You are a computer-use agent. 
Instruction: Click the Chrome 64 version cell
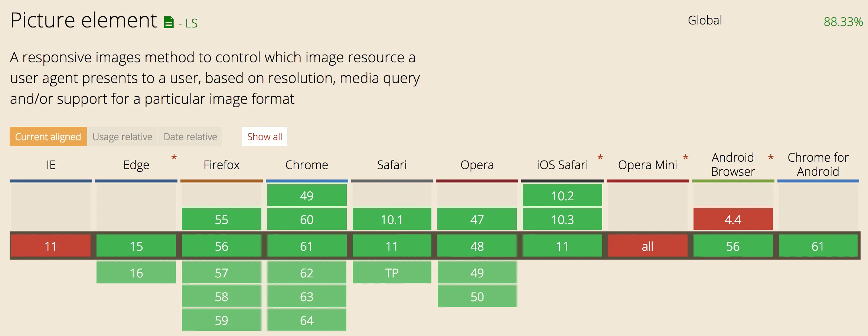click(307, 320)
